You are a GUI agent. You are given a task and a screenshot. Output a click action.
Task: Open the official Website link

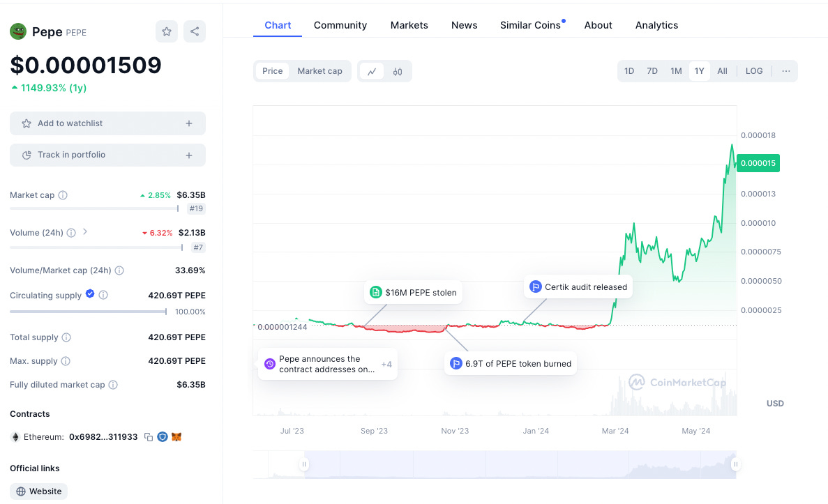[x=38, y=491]
